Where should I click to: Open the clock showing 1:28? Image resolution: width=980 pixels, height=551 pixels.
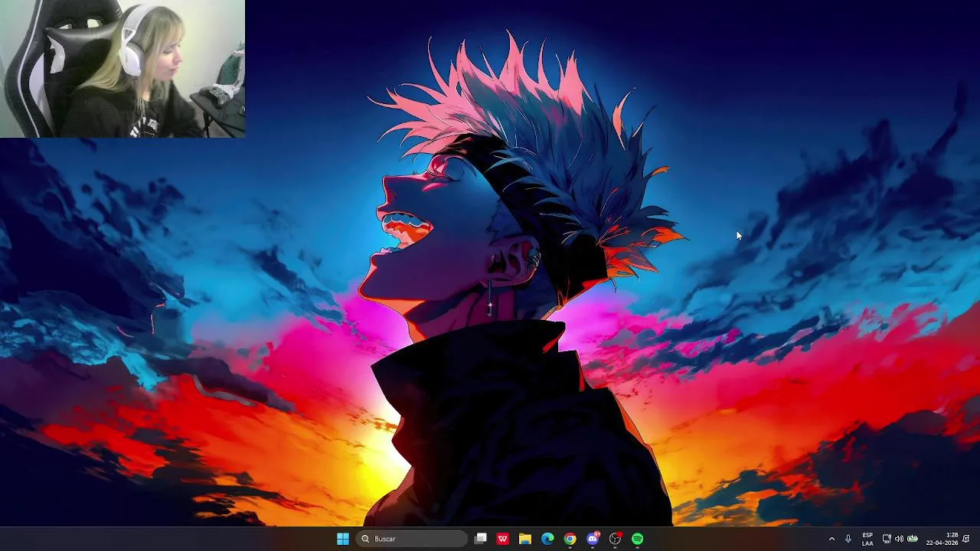click(x=942, y=539)
